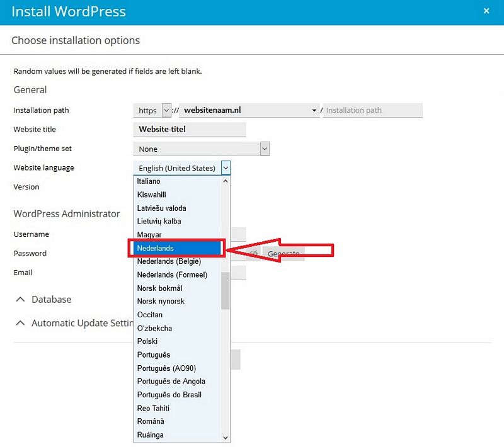Close the Install WordPress dialog
504x447 pixels.
tap(486, 11)
